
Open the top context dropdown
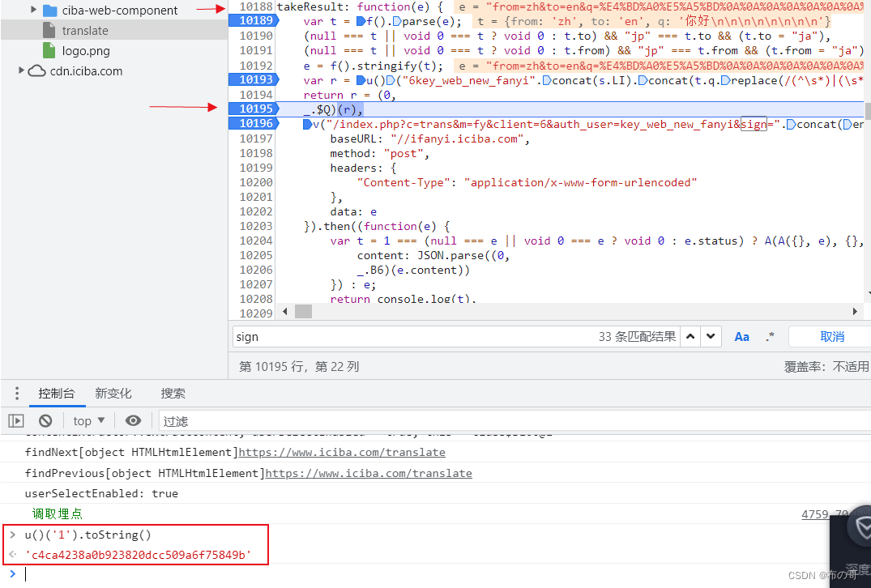point(89,421)
